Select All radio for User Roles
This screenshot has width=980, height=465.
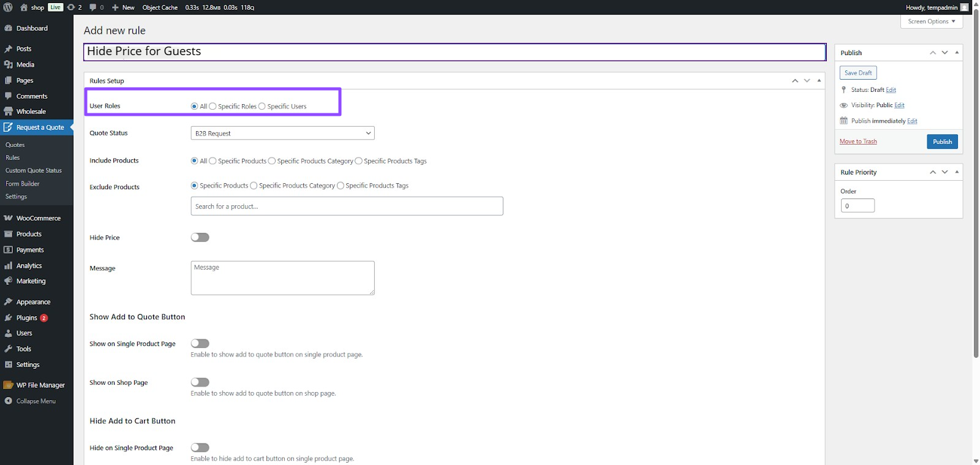coord(195,107)
